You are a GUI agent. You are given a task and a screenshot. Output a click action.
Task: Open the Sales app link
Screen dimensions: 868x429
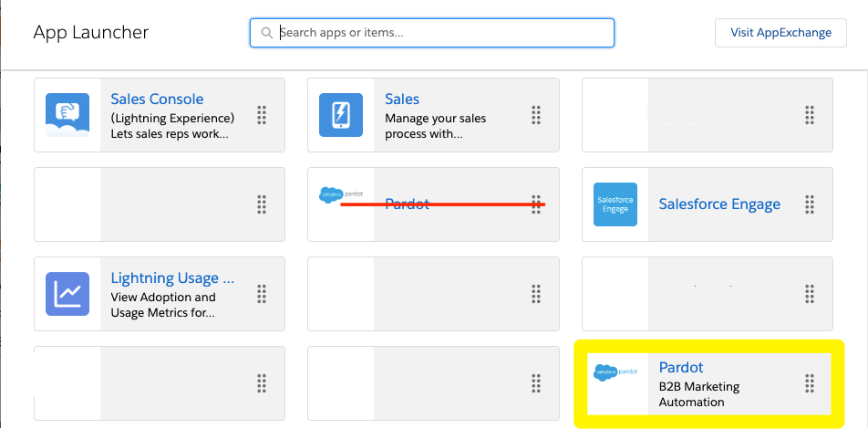[x=402, y=99]
